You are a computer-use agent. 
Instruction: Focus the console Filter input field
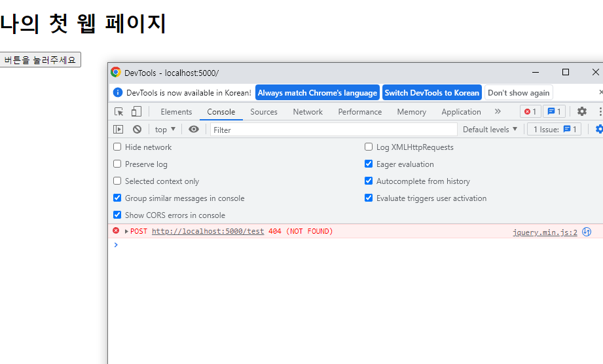pyautogui.click(x=334, y=130)
